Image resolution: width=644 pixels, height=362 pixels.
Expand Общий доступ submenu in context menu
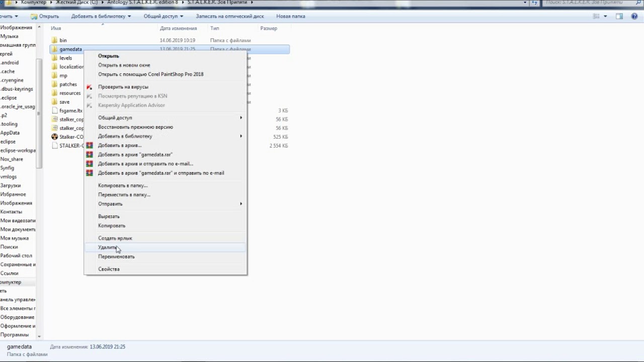pos(241,118)
